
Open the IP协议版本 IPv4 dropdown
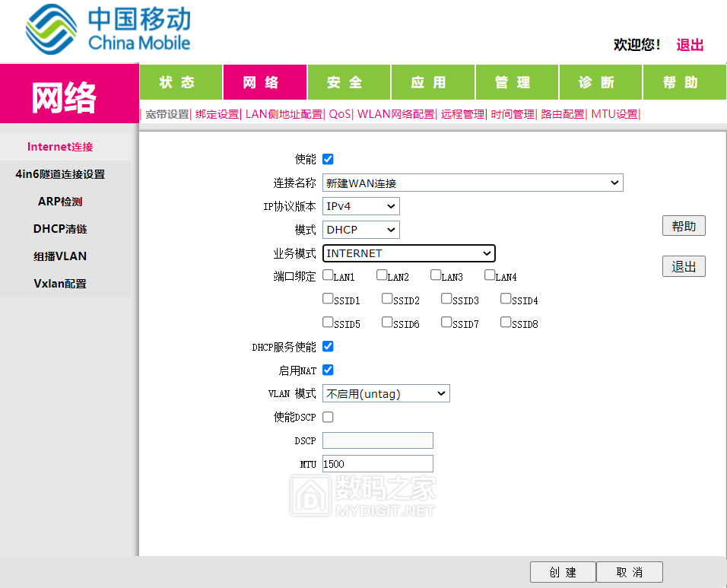pyautogui.click(x=361, y=206)
